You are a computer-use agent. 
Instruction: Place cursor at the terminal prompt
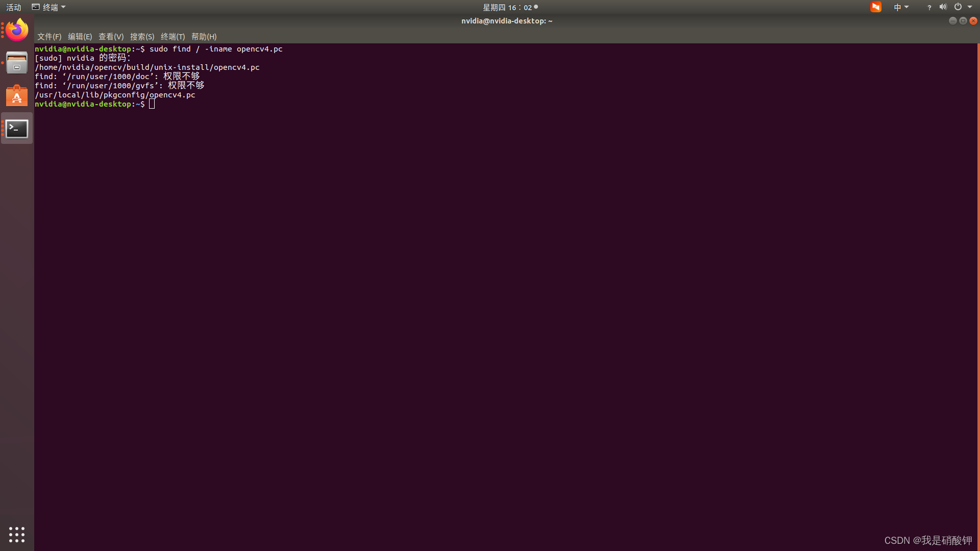[x=152, y=104]
